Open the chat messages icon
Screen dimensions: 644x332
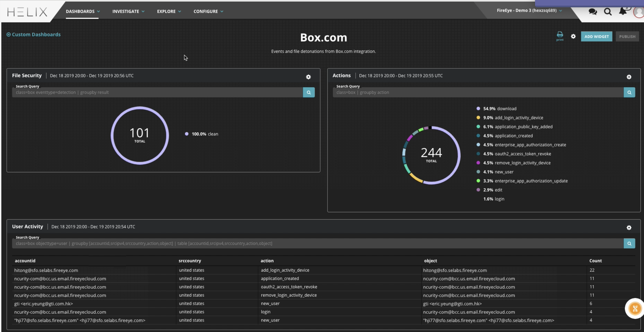(593, 12)
